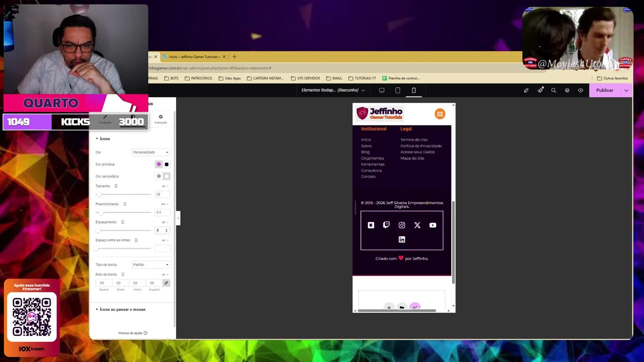644x362 pixels.
Task: Open the Outros favoritos bookmark folder
Action: 612,78
